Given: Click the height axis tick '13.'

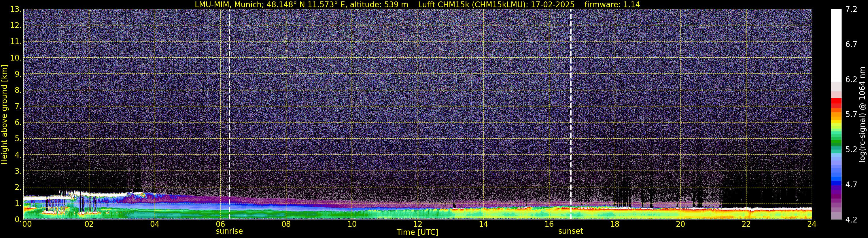Looking at the screenshot, I should click(x=16, y=10).
